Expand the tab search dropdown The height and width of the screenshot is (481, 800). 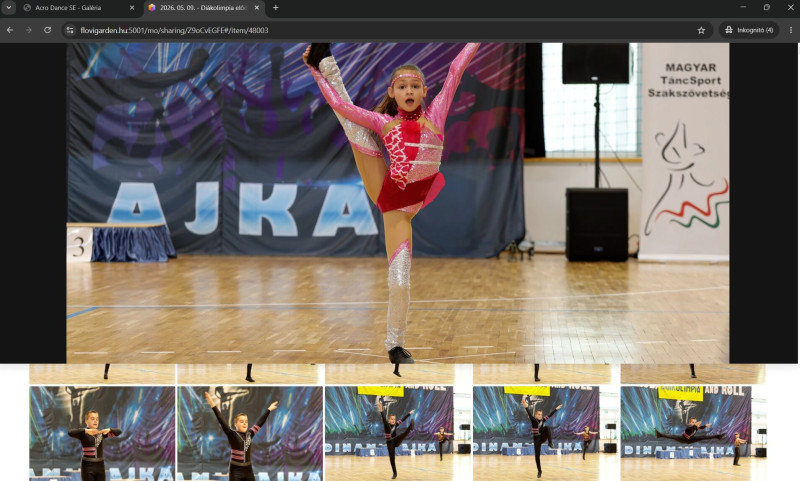[9, 8]
